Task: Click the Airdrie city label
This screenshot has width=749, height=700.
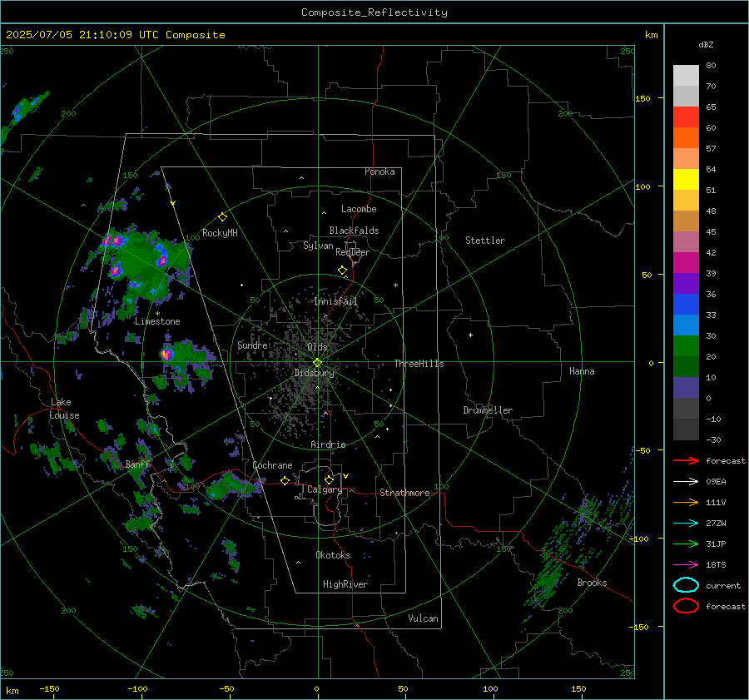Action: tap(328, 444)
